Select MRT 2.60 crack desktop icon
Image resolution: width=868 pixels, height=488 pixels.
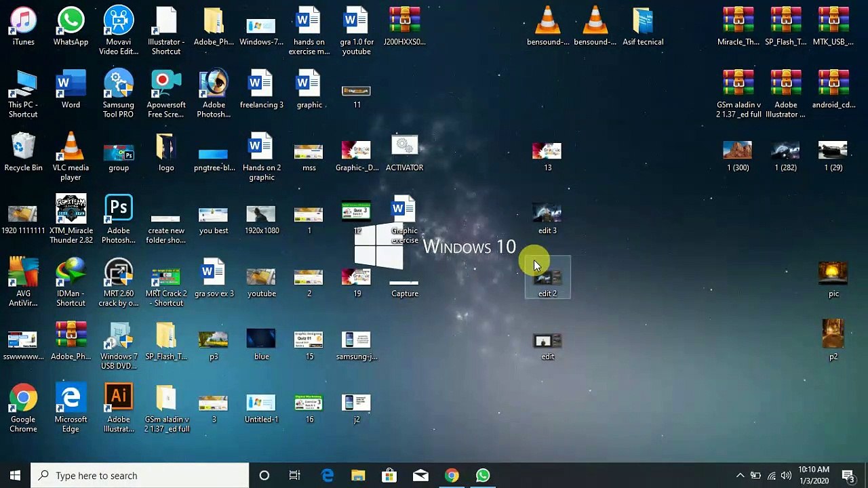tap(119, 283)
